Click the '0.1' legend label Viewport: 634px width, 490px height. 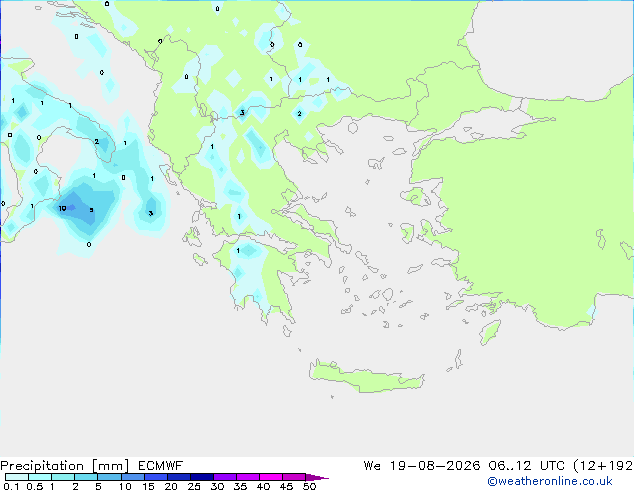pyautogui.click(x=11, y=486)
